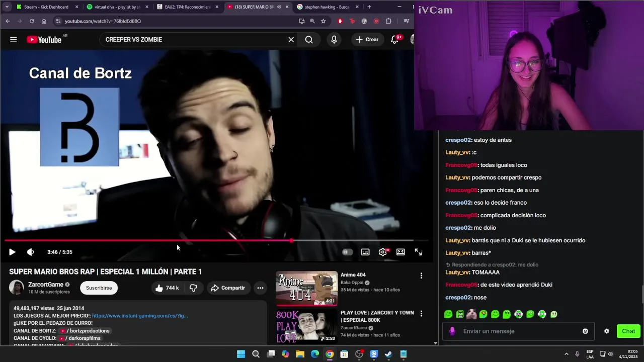The image size is (644, 362).
Task: Switch to stephen hawking search tab
Action: (328, 7)
